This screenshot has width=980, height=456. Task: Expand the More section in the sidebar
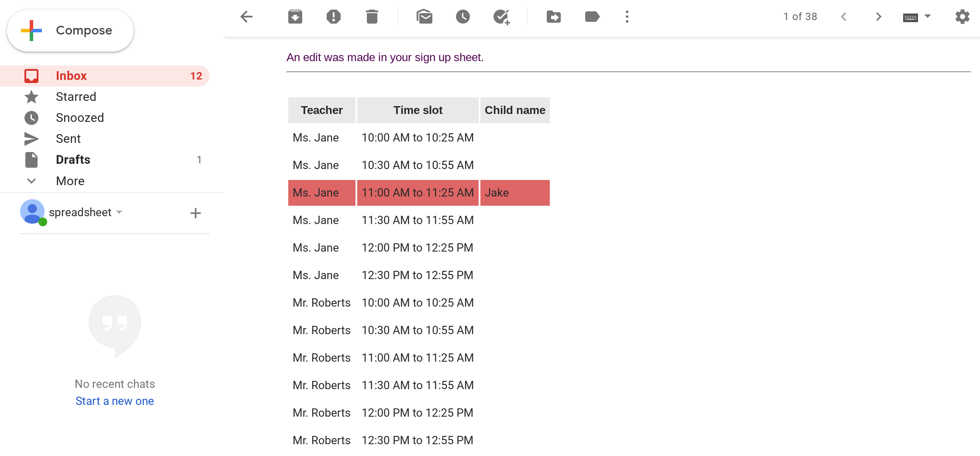(x=70, y=181)
